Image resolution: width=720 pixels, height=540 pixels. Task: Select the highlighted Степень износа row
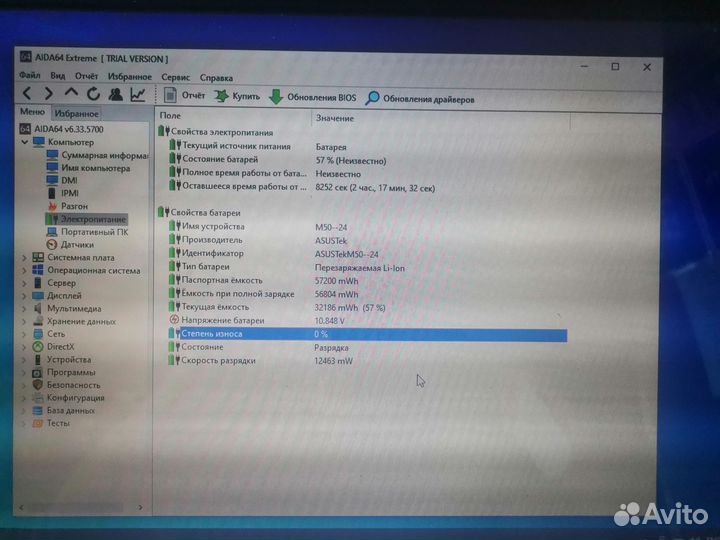click(x=367, y=334)
